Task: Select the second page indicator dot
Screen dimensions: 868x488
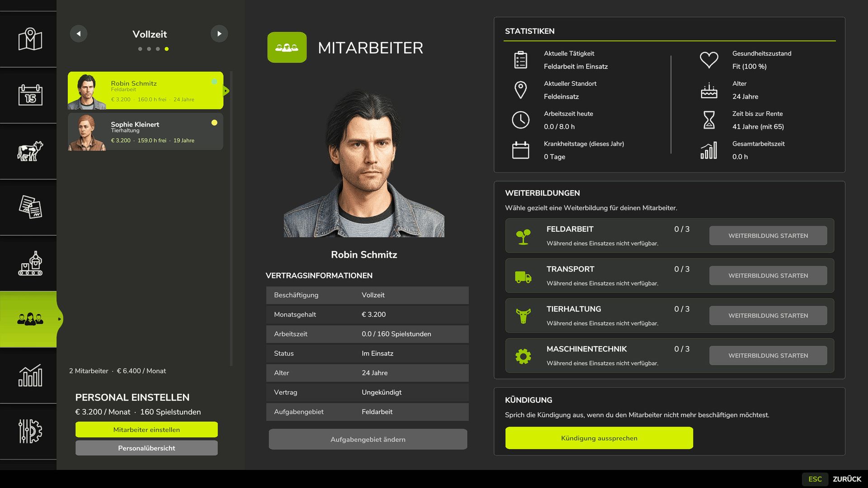Action: (x=149, y=49)
